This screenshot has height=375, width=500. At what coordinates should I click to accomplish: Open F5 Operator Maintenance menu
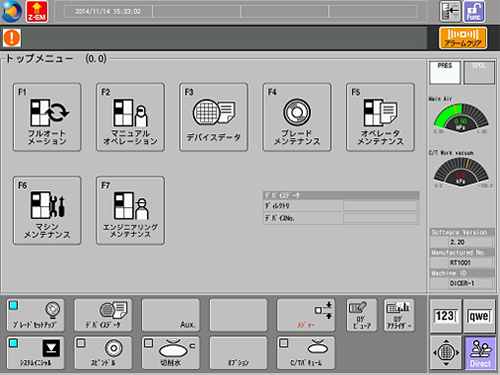(x=380, y=117)
